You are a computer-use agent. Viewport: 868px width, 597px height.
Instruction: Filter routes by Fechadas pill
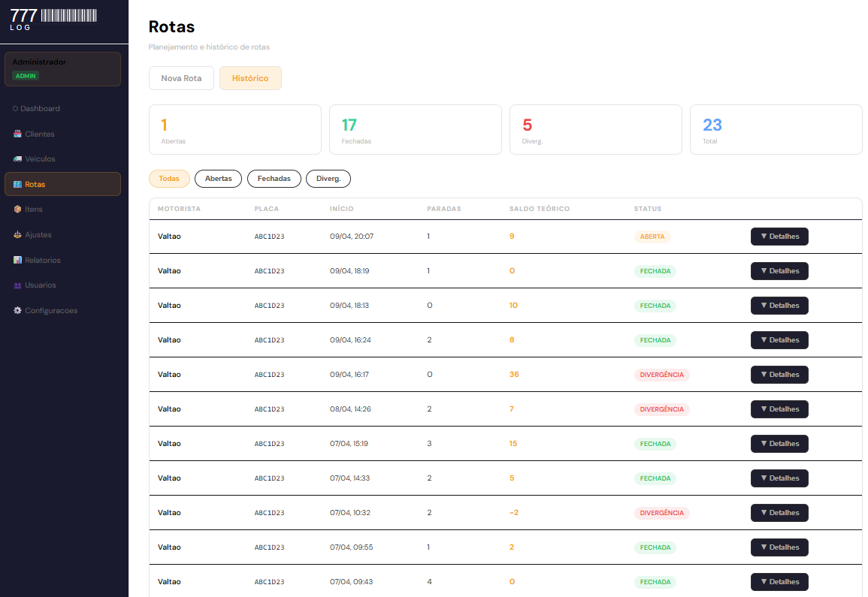[274, 179]
